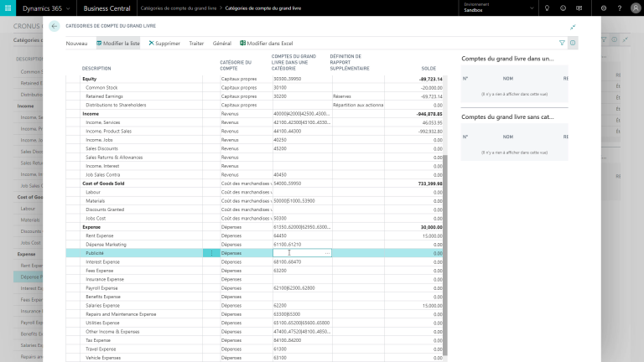
Task: Click the smiley feedback icon
Action: tap(563, 8)
